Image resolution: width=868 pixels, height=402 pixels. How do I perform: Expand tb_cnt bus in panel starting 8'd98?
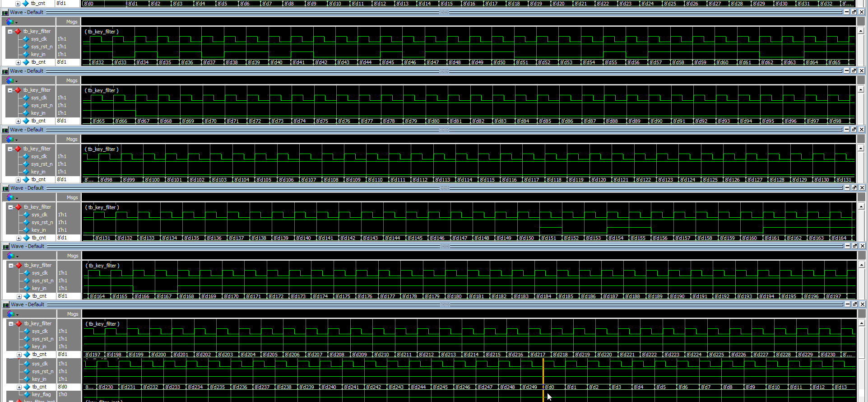18,180
